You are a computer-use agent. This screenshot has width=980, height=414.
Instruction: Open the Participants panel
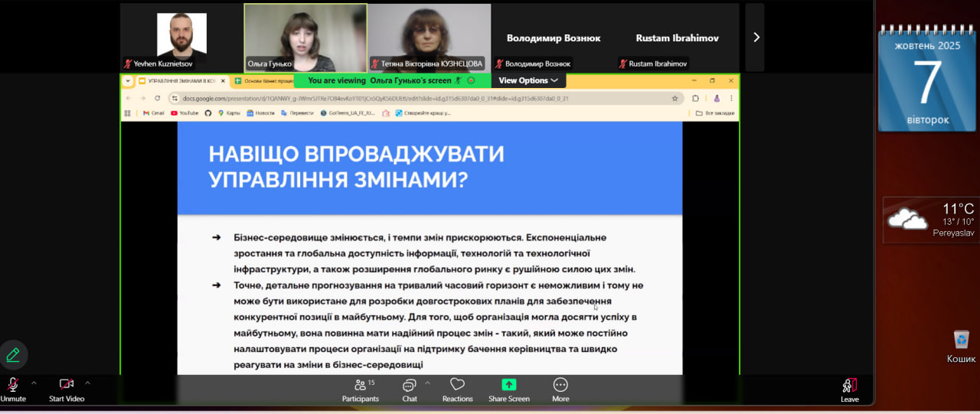360,389
